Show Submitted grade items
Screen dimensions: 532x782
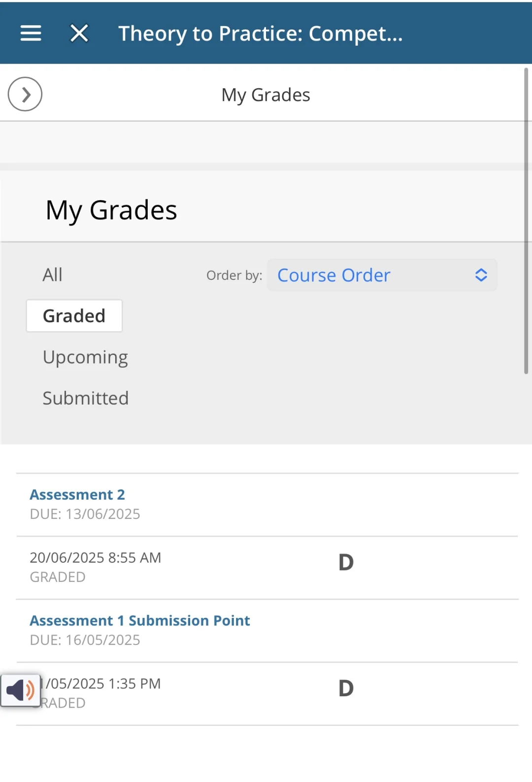pyautogui.click(x=85, y=398)
